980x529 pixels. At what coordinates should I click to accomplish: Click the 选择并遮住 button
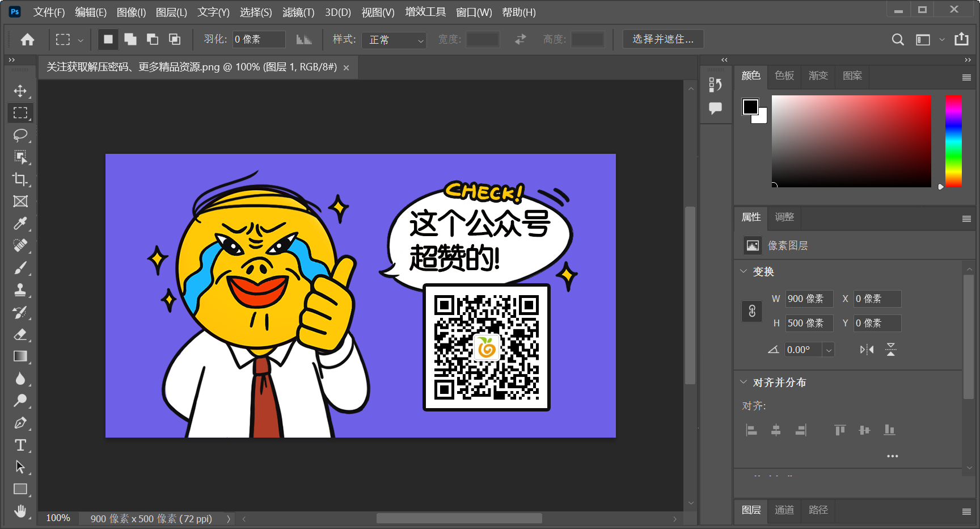(x=663, y=39)
